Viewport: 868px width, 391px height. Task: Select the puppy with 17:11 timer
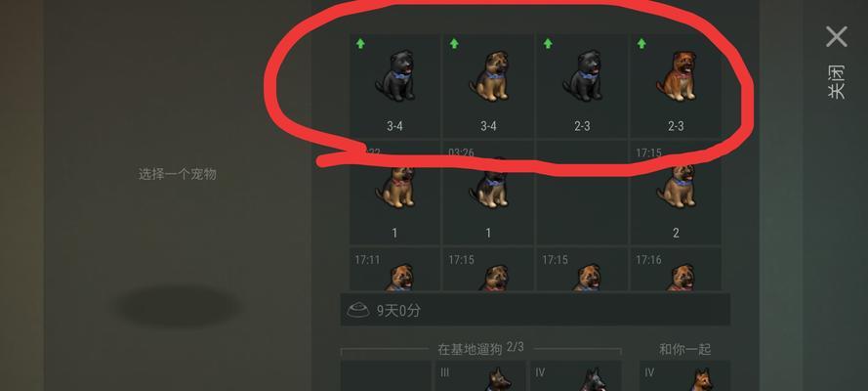click(394, 269)
